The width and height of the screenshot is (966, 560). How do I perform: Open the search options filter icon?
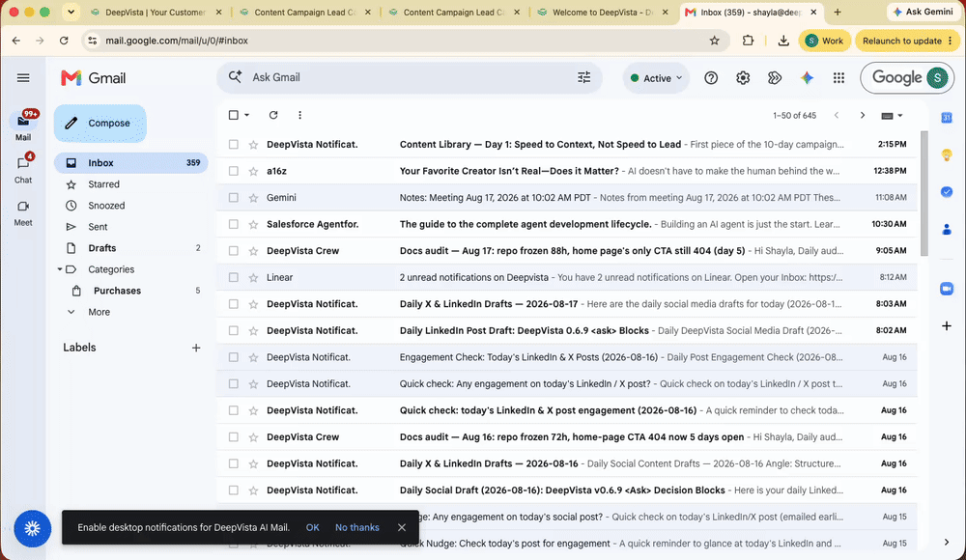tap(583, 77)
